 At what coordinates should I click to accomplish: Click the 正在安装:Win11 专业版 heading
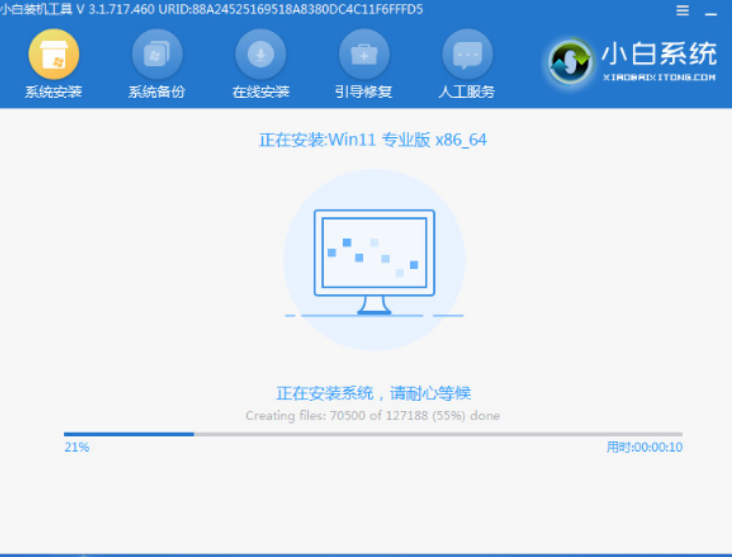coord(373,140)
